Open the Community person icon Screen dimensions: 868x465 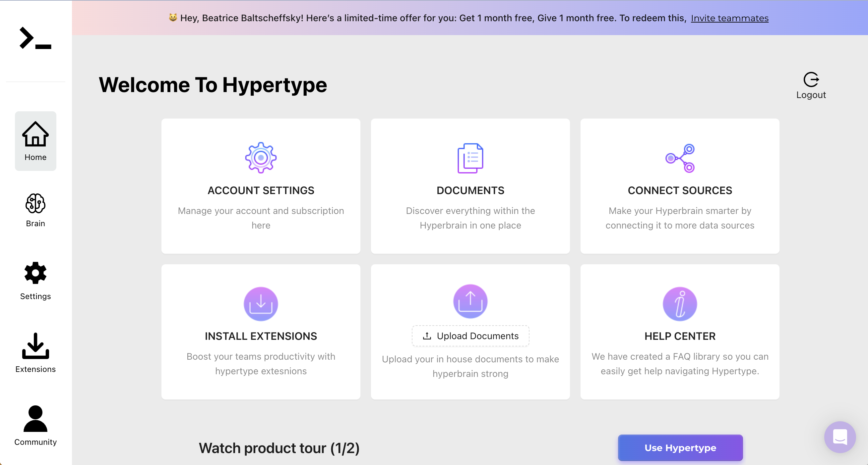(35, 419)
